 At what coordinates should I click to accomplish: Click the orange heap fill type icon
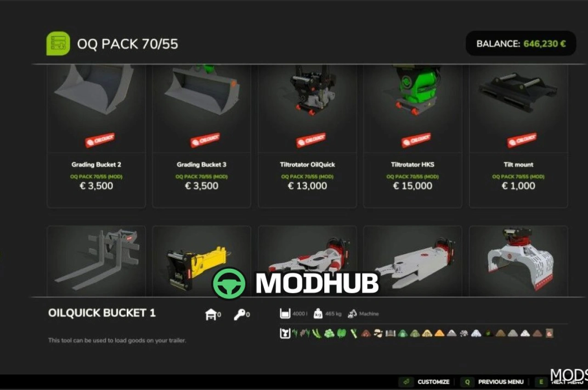click(x=440, y=334)
